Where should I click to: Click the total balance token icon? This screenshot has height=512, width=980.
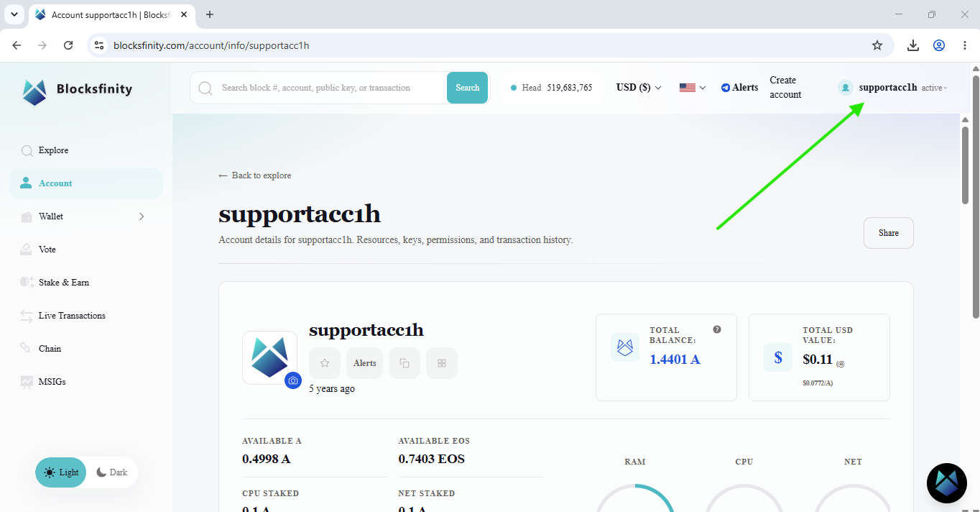tap(625, 347)
